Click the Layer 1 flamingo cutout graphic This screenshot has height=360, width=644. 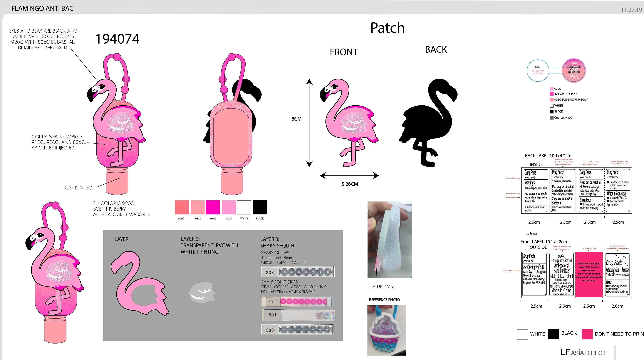coord(140,283)
